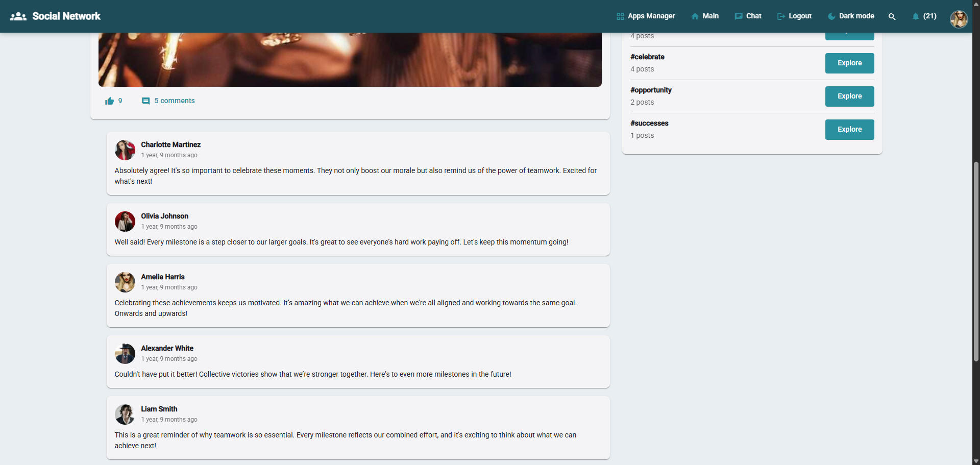Click the Apps Manager grid icon
Viewport: 980px width, 465px height.
(620, 16)
